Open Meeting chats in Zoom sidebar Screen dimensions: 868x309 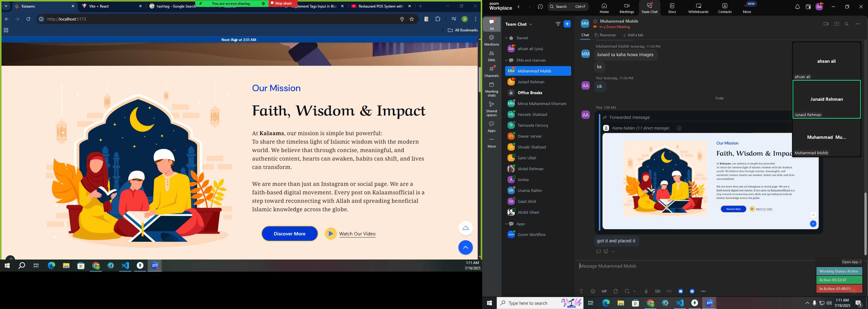tap(492, 89)
